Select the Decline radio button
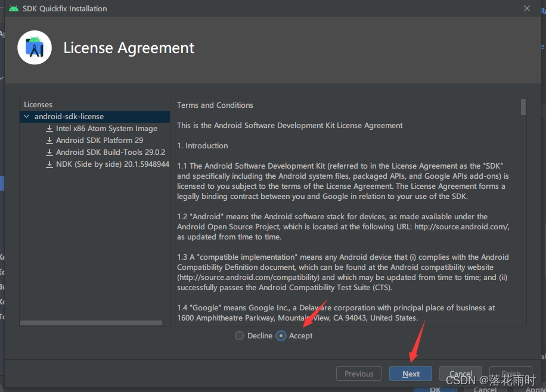546x392 pixels. coord(239,336)
